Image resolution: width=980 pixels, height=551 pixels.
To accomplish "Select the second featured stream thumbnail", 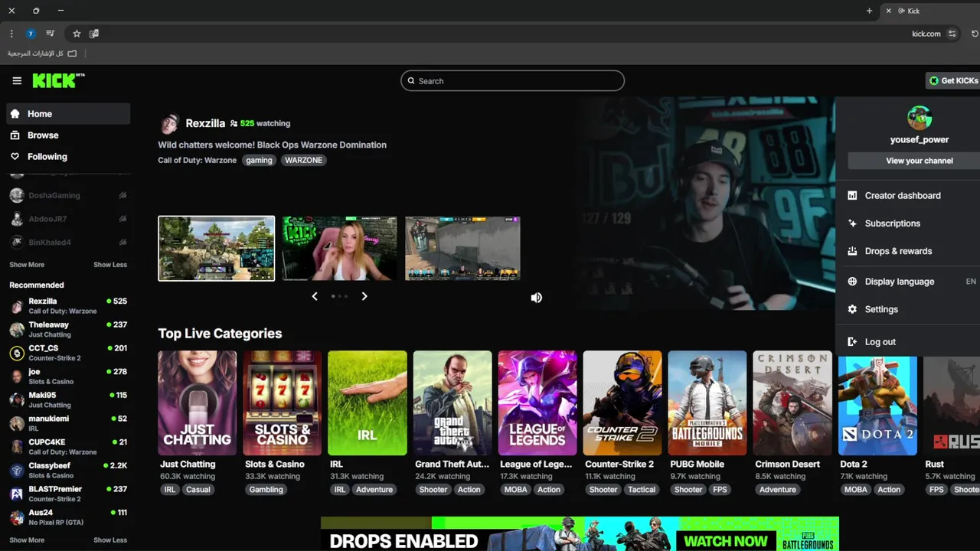I will pyautogui.click(x=339, y=249).
